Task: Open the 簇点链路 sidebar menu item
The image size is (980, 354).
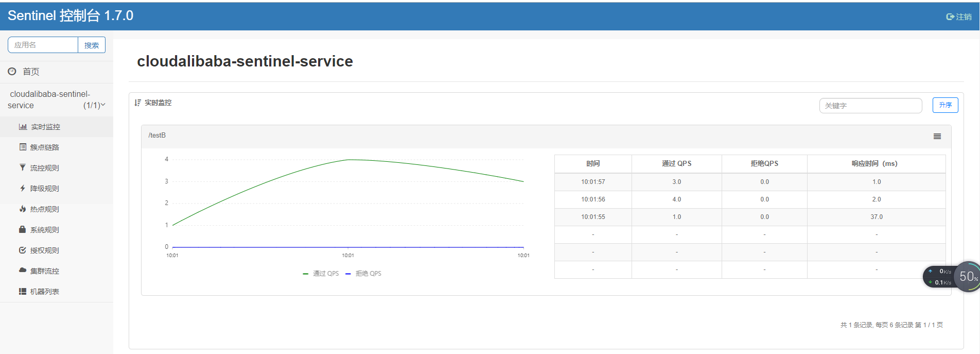Action: (x=57, y=147)
